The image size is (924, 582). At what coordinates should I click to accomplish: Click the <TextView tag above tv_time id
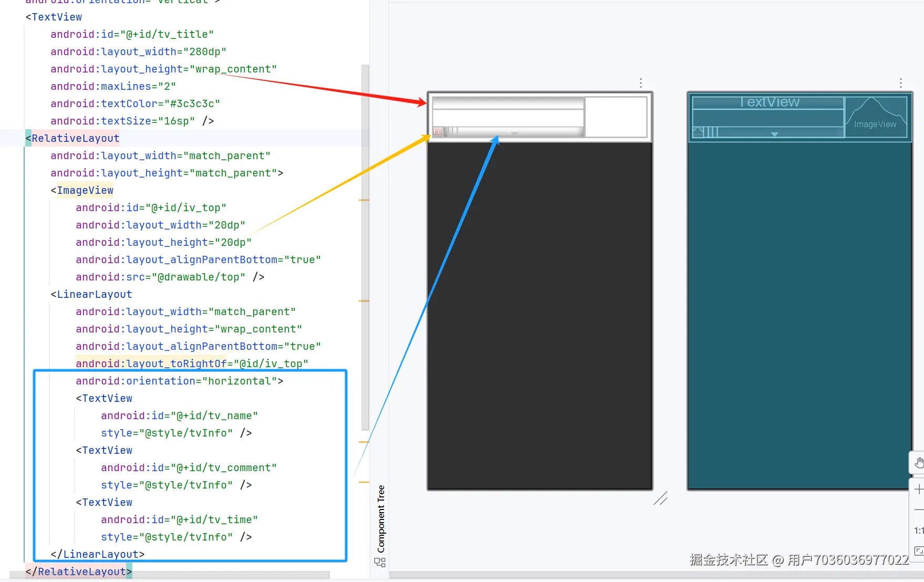pos(104,502)
